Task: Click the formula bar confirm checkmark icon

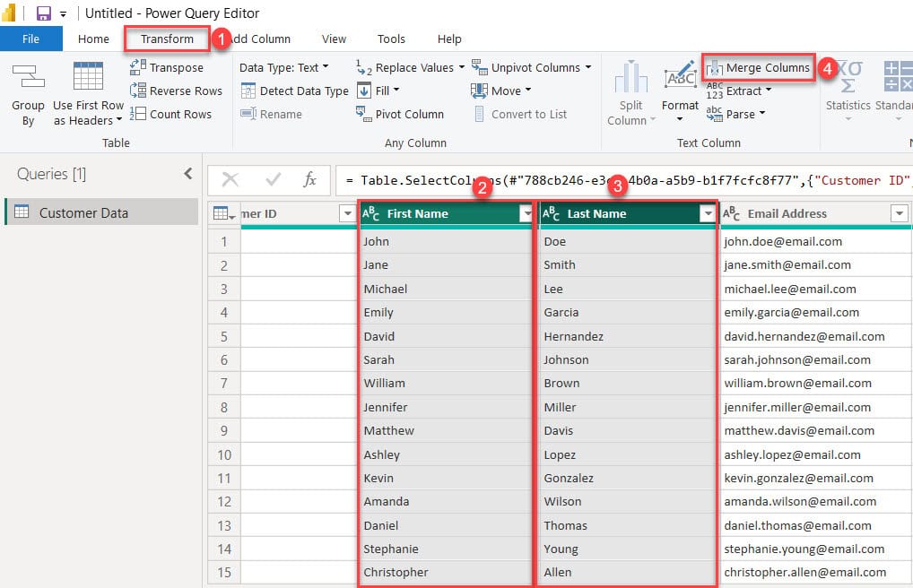Action: pyautogui.click(x=273, y=180)
